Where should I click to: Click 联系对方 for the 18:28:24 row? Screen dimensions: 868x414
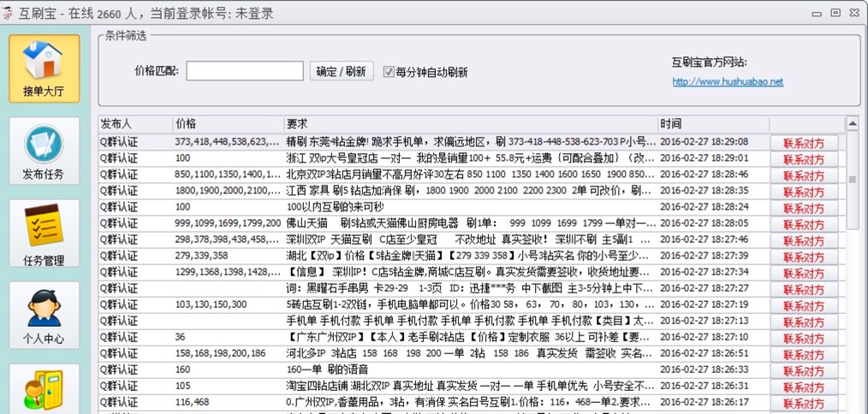point(804,208)
